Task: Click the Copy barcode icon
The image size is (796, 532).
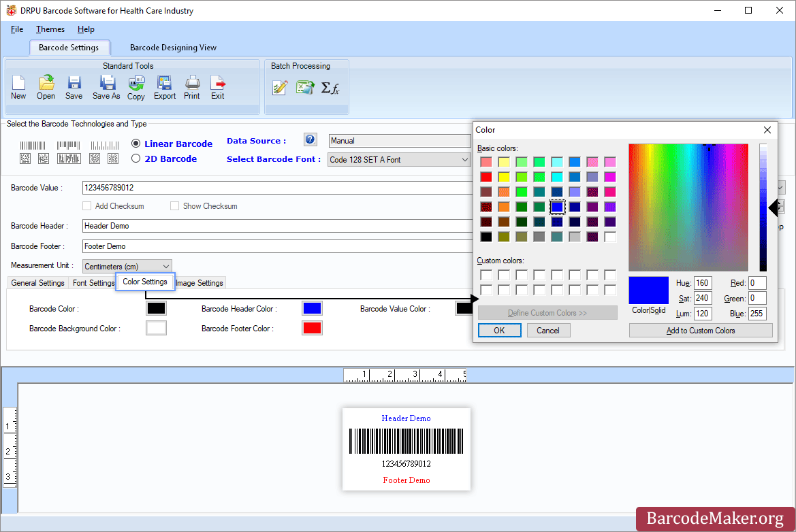Action: click(x=136, y=87)
